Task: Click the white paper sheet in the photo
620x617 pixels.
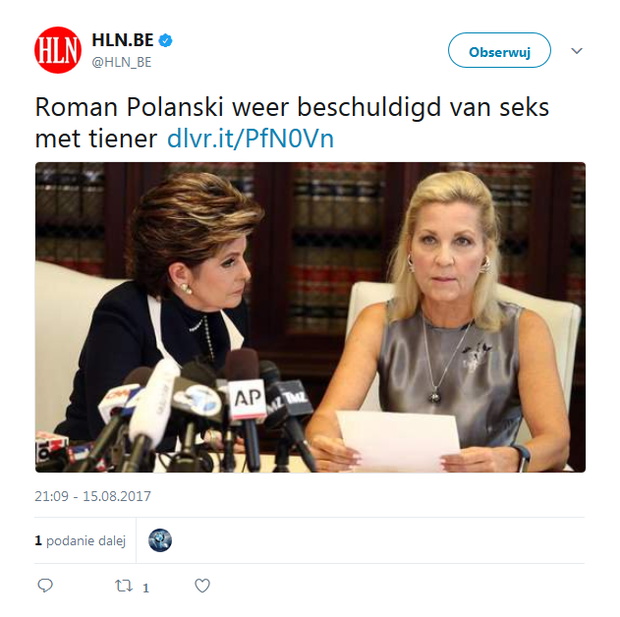Action: pyautogui.click(x=398, y=439)
